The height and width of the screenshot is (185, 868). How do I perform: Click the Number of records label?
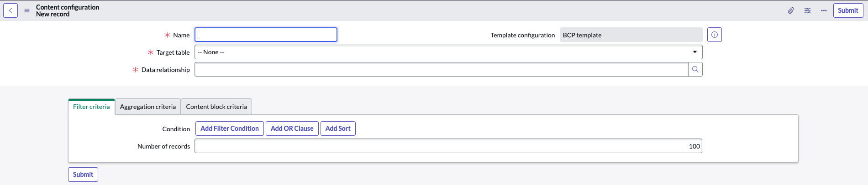point(164,146)
